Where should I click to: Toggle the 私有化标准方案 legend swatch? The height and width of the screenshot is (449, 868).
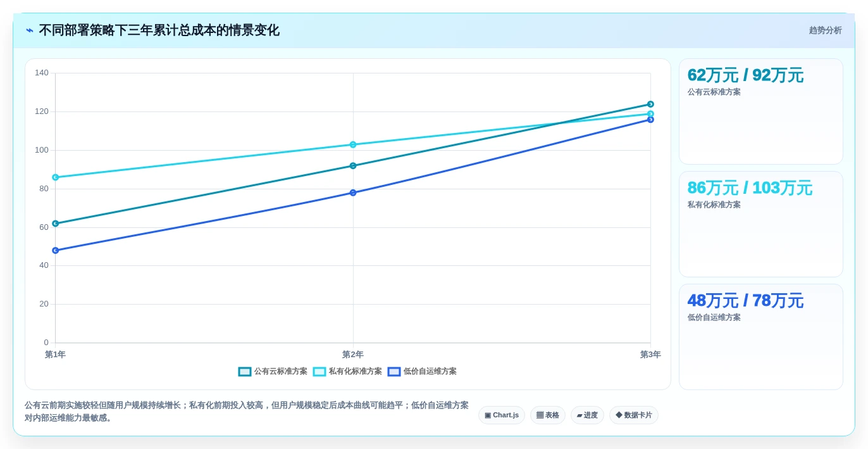[319, 372]
